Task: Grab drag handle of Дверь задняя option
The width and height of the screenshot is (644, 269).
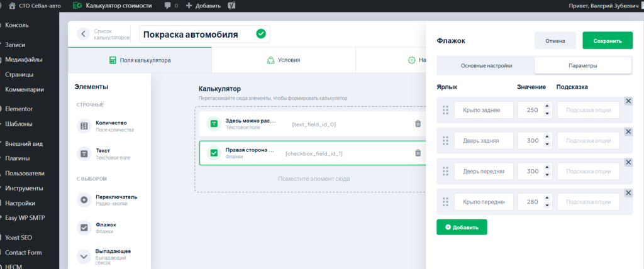Action: click(x=445, y=140)
